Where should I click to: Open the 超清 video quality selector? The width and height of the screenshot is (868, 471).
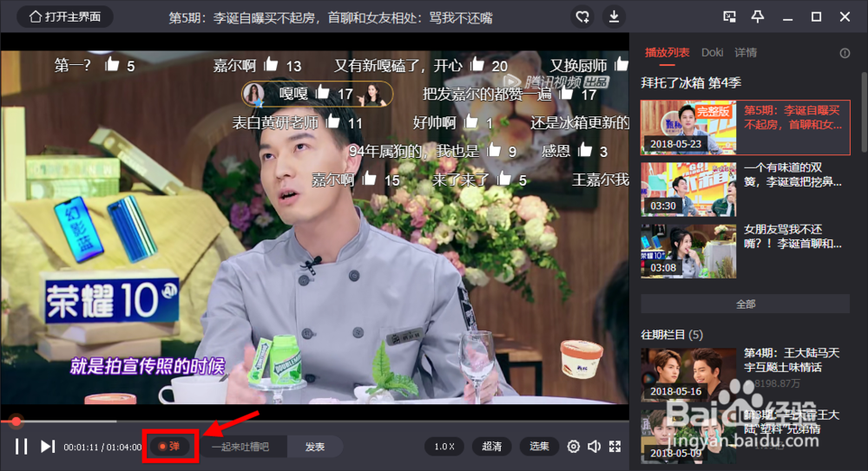pyautogui.click(x=491, y=446)
